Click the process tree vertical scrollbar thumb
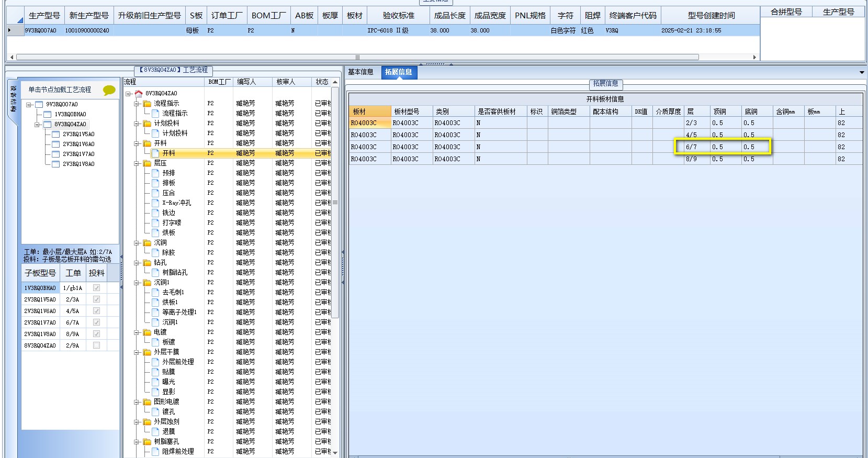This screenshot has height=458, width=868. click(335, 203)
